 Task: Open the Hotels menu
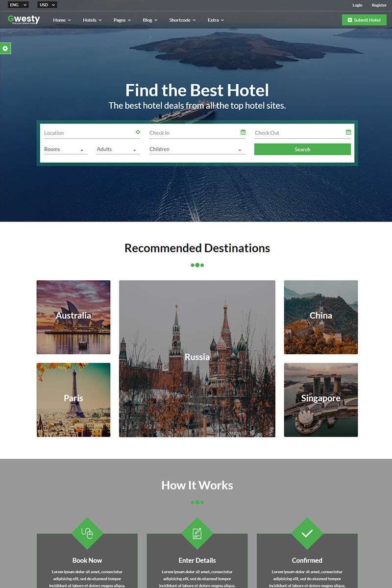pyautogui.click(x=92, y=20)
